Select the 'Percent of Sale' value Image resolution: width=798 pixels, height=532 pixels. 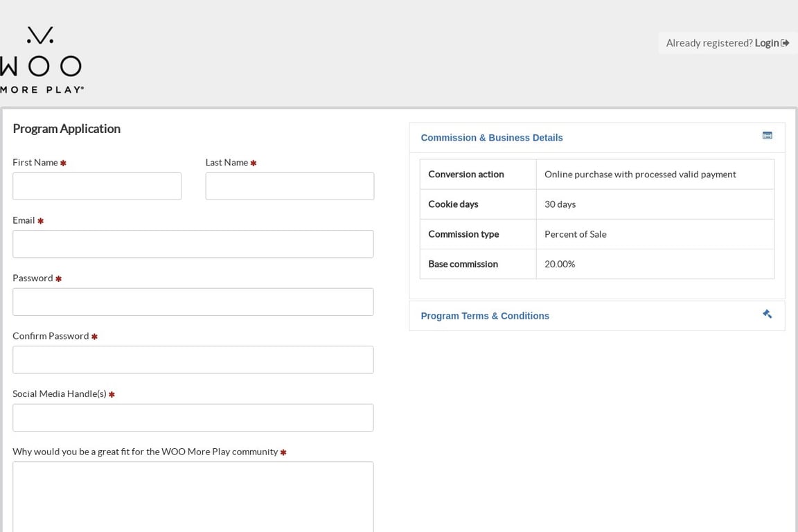576,234
